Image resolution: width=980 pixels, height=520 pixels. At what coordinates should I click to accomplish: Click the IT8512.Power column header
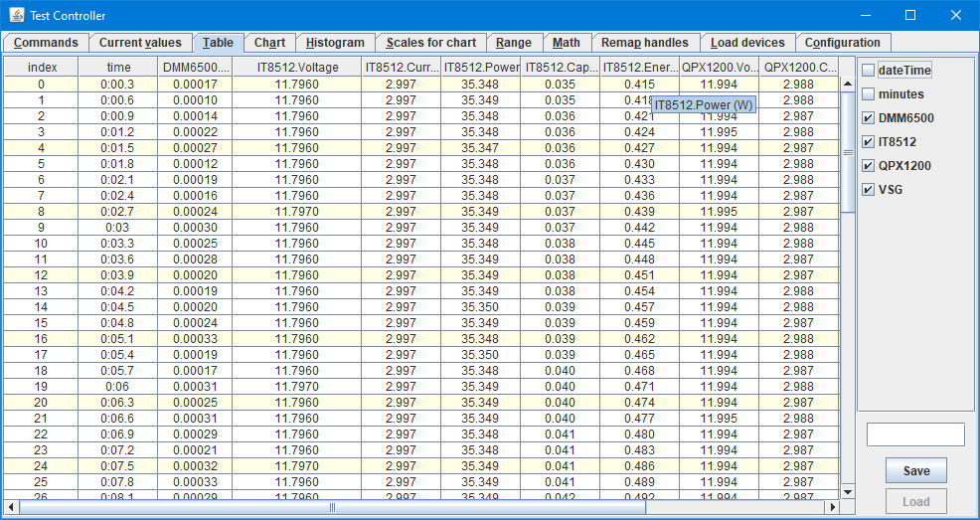coord(481,67)
